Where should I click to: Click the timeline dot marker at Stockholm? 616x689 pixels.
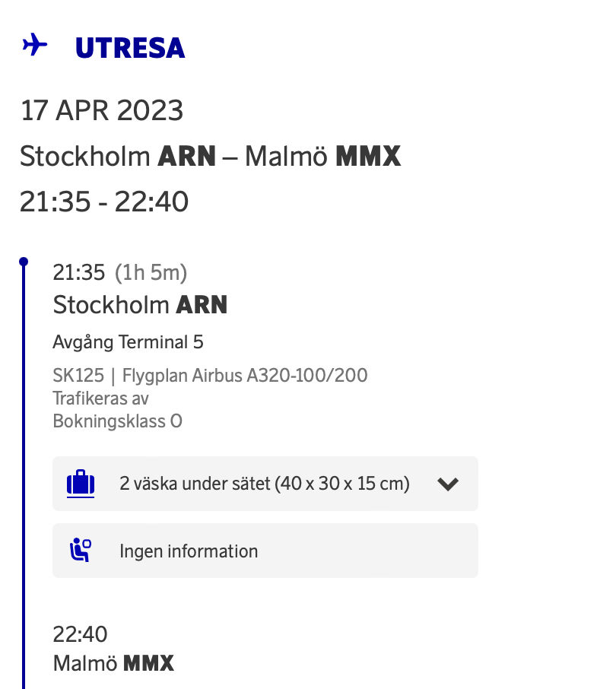pyautogui.click(x=23, y=259)
